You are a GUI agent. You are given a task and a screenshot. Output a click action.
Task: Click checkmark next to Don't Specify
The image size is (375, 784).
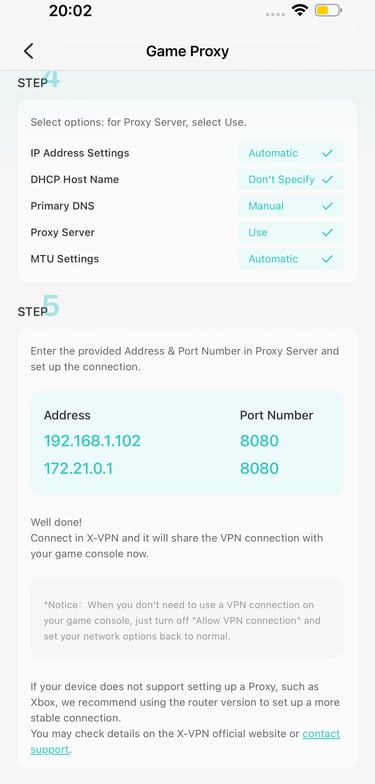[328, 180]
